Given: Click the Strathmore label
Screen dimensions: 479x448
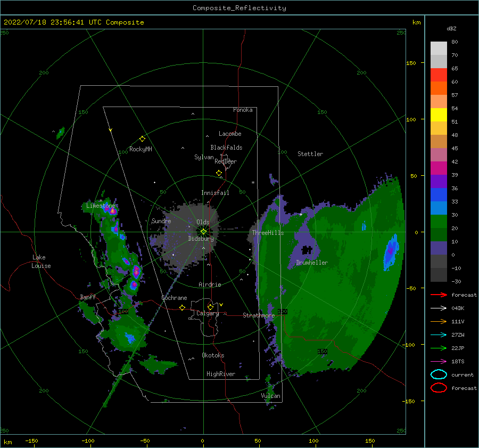Looking at the screenshot, I should pyautogui.click(x=259, y=315).
